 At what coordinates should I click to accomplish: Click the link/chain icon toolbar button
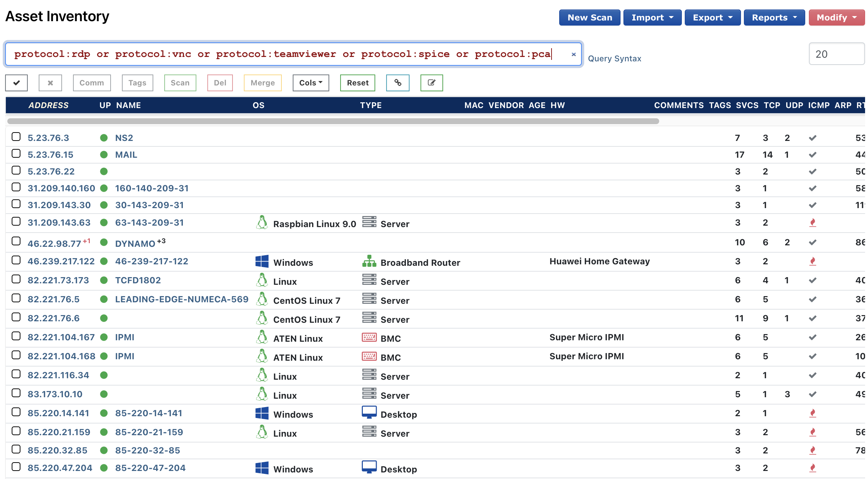click(397, 83)
